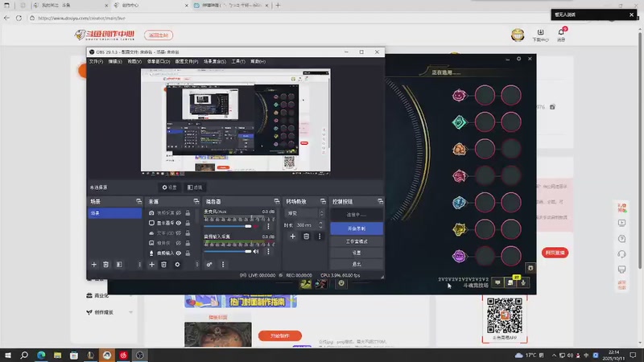Open the scene filters icon in the Scenes panel
The image size is (644, 362).
pos(119,265)
